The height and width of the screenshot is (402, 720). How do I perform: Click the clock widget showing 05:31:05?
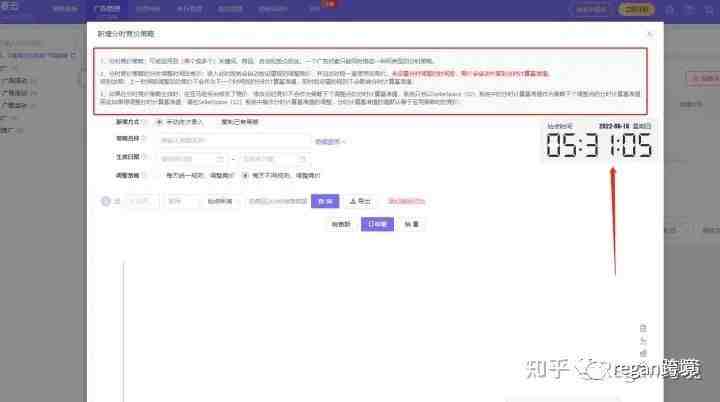[599, 141]
